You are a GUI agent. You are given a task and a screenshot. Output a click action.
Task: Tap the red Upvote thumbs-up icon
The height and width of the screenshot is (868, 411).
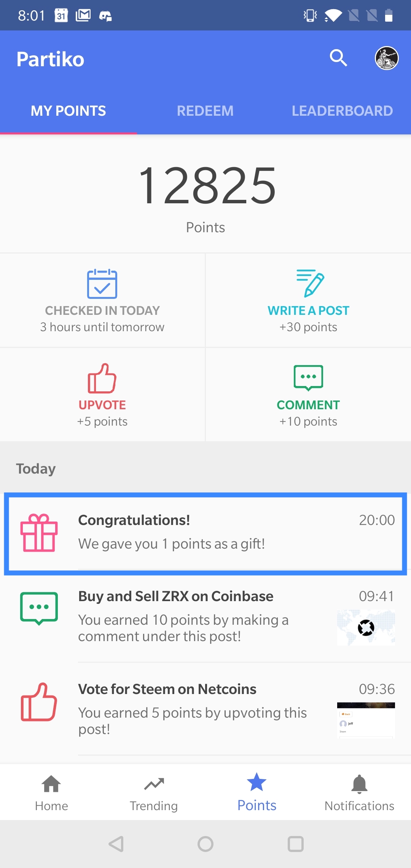click(102, 378)
